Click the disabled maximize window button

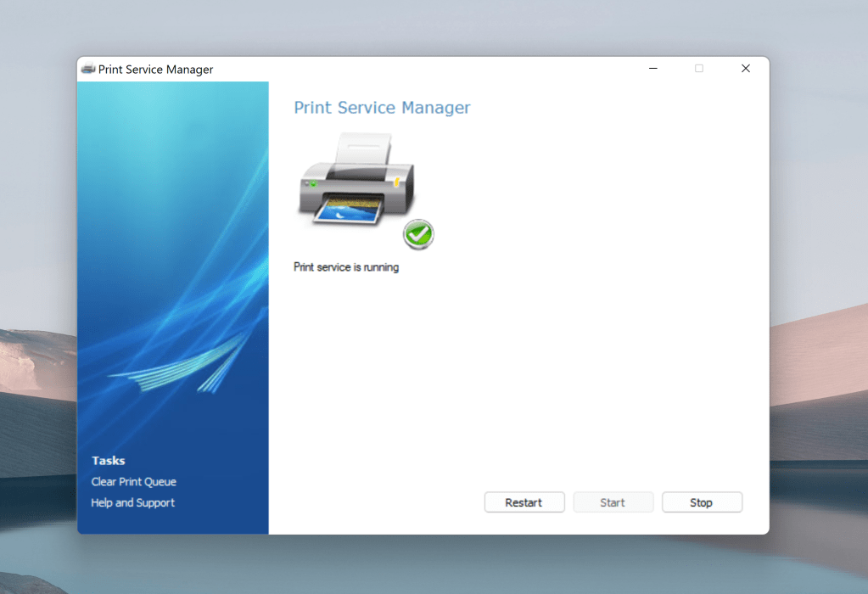click(699, 69)
